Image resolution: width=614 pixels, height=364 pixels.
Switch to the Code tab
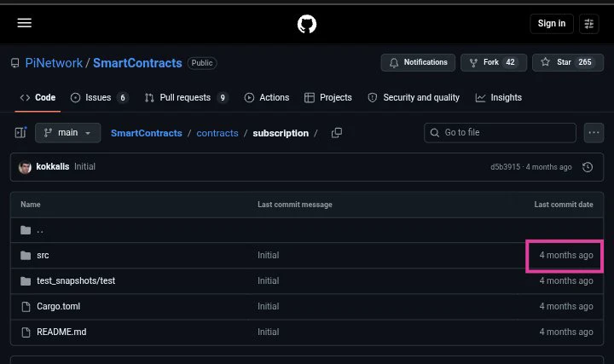point(38,97)
